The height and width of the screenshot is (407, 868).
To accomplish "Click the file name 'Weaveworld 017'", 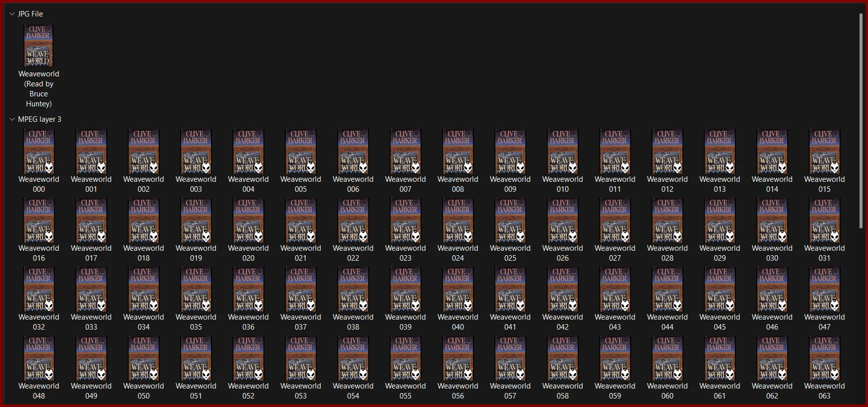I will coord(91,253).
